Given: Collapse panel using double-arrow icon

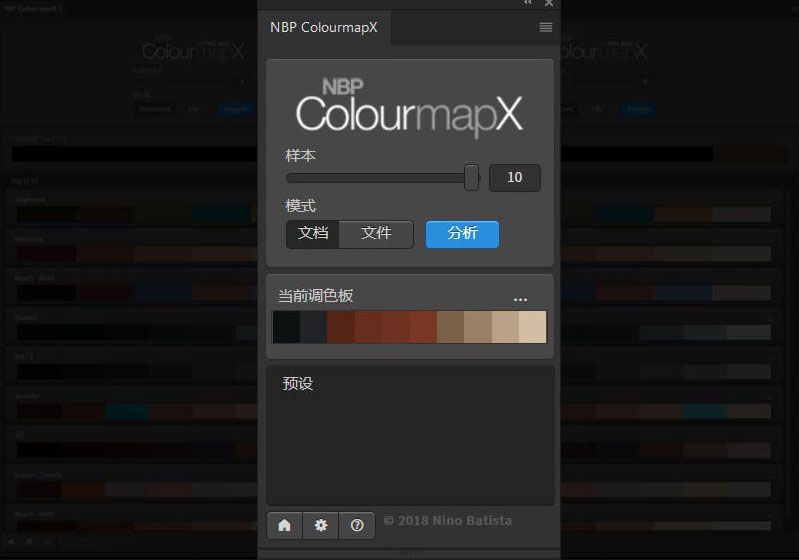Looking at the screenshot, I should [528, 3].
